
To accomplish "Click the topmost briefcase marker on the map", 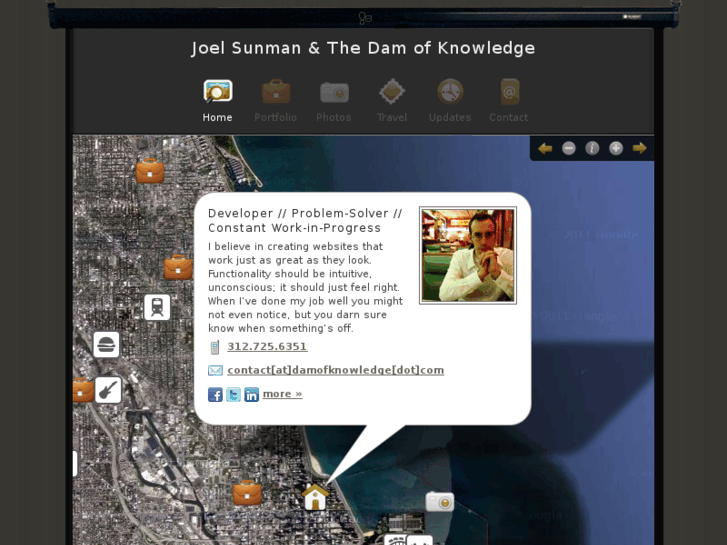I will [x=150, y=171].
